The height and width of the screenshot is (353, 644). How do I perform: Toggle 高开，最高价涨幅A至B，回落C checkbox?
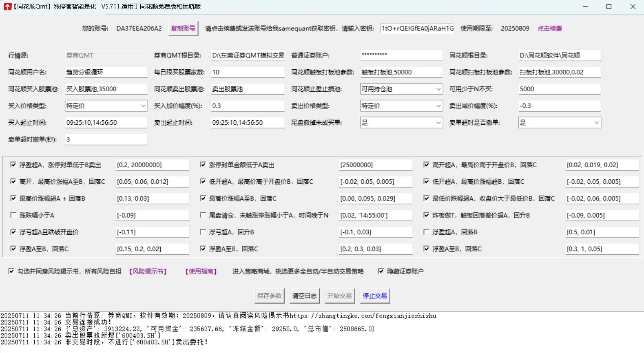(13, 181)
